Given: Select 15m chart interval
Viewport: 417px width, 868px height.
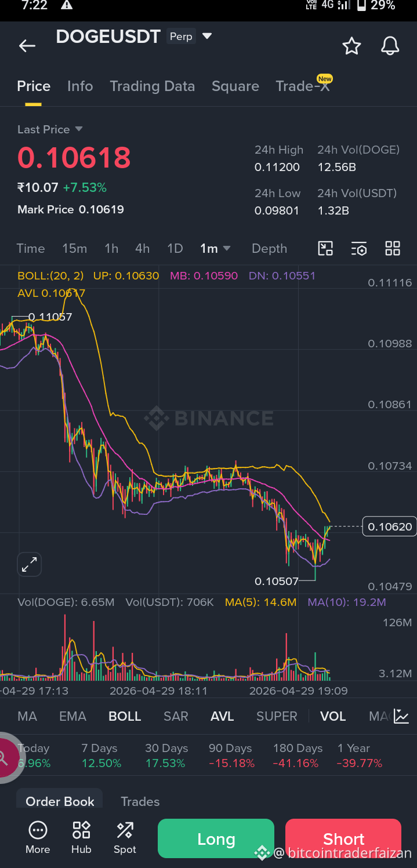Looking at the screenshot, I should [x=74, y=249].
